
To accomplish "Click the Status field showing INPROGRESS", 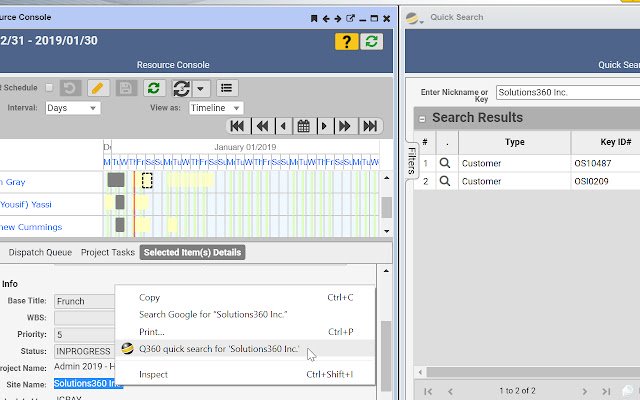I will 84,351.
